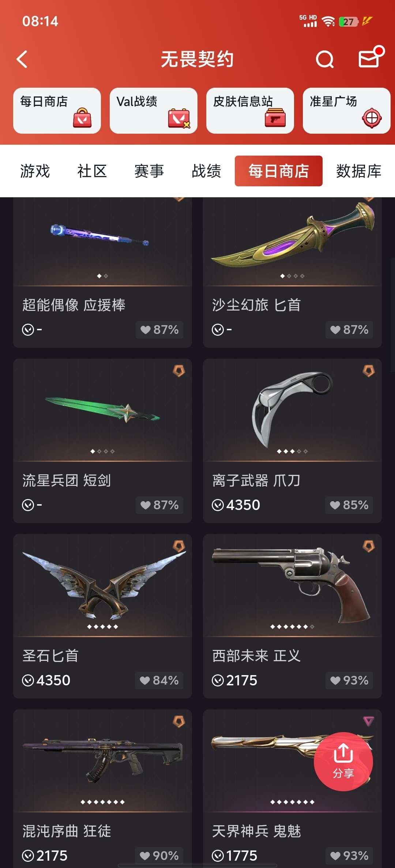Open 皮肤信息站 shortcut card

(250, 111)
